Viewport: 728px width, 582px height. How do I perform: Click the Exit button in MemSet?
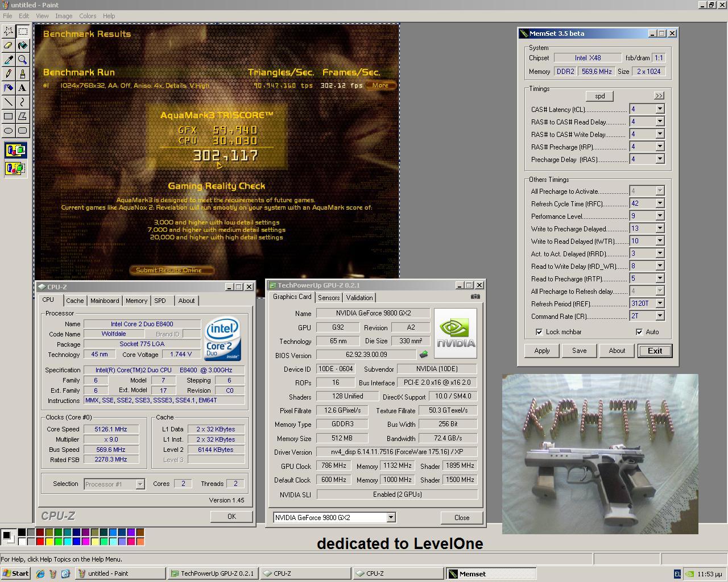[x=655, y=351]
